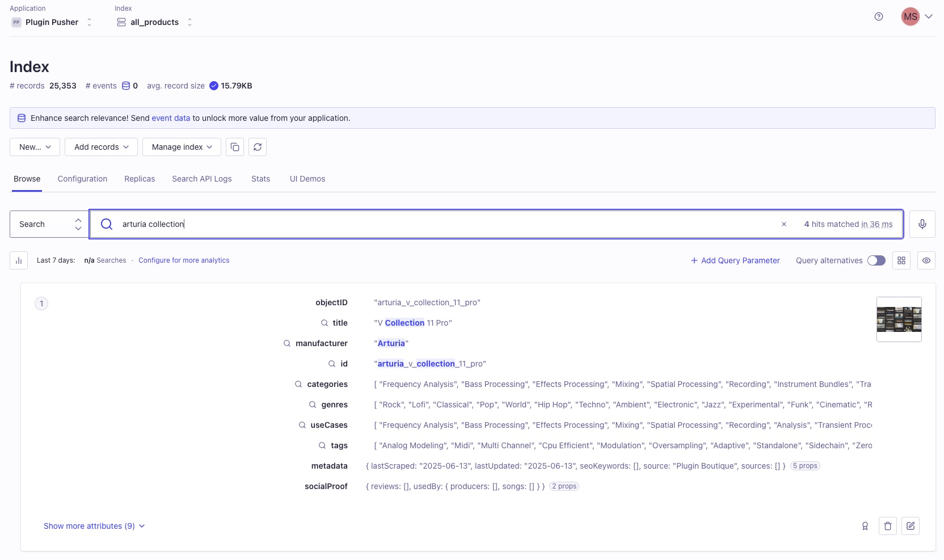Click the records count 25,353
Screen dimensions: 944x560
tap(63, 86)
